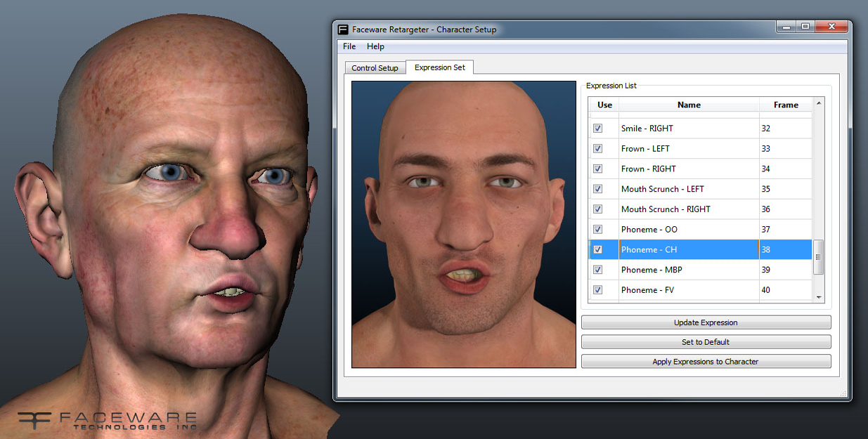Uncheck Mouth Scrunch - LEFT

[x=597, y=189]
